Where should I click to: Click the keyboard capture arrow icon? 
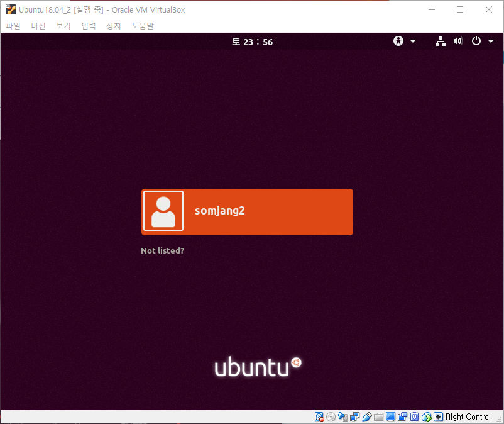[439, 417]
